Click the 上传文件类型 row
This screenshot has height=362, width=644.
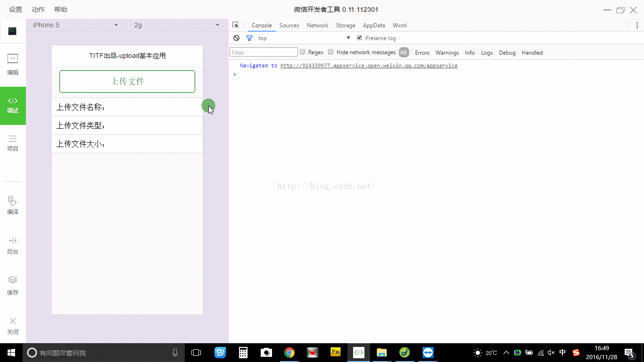(x=127, y=126)
